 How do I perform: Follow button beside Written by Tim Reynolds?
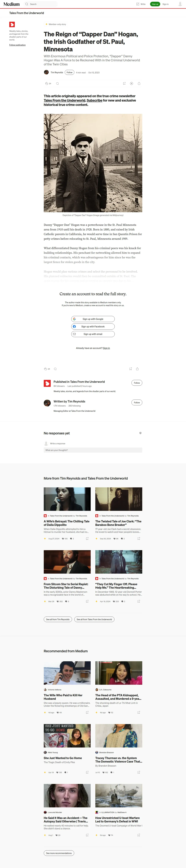(x=137, y=402)
